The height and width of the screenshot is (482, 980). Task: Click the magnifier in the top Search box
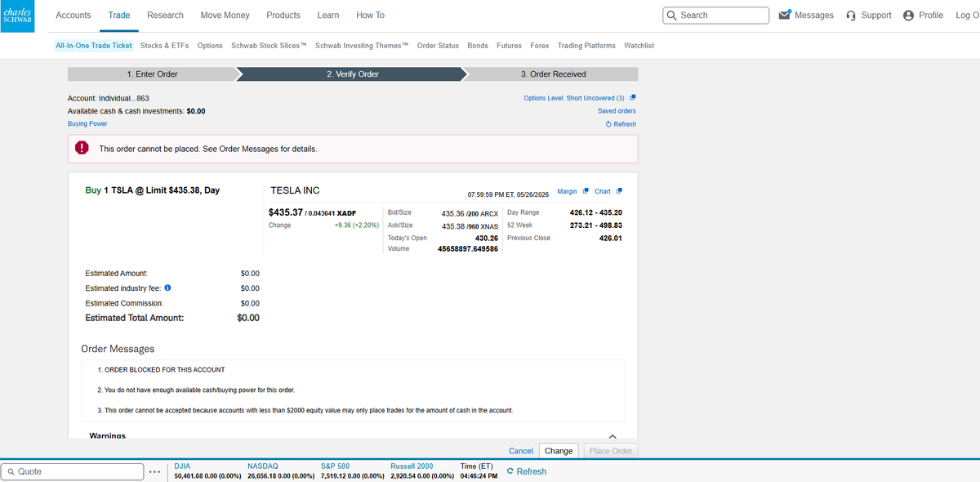(672, 16)
